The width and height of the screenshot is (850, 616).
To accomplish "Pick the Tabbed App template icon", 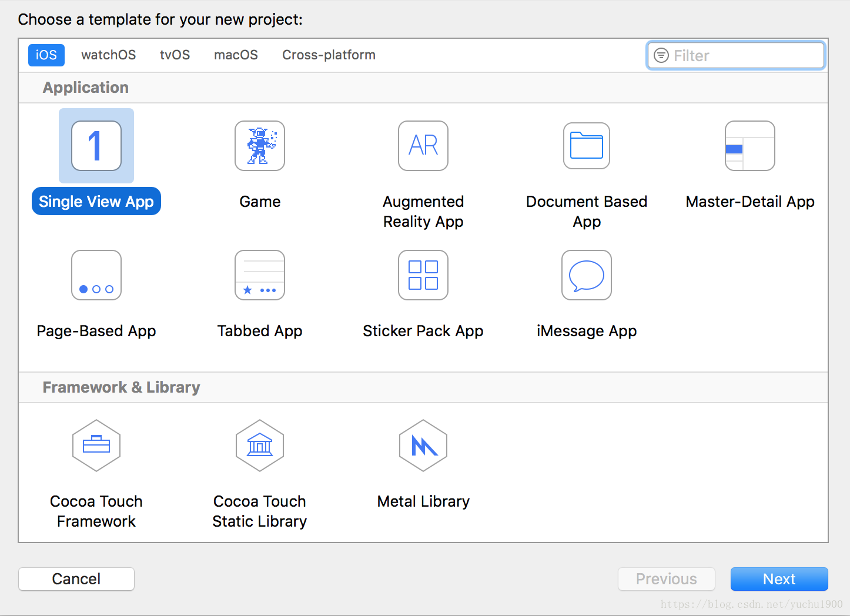I will click(x=260, y=275).
